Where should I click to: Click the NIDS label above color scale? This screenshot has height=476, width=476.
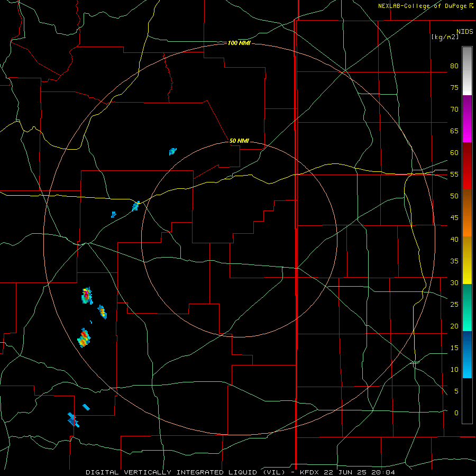coord(465,32)
